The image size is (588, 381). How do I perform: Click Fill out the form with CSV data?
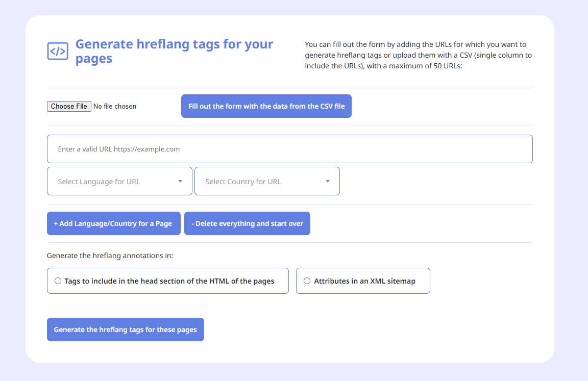point(266,106)
